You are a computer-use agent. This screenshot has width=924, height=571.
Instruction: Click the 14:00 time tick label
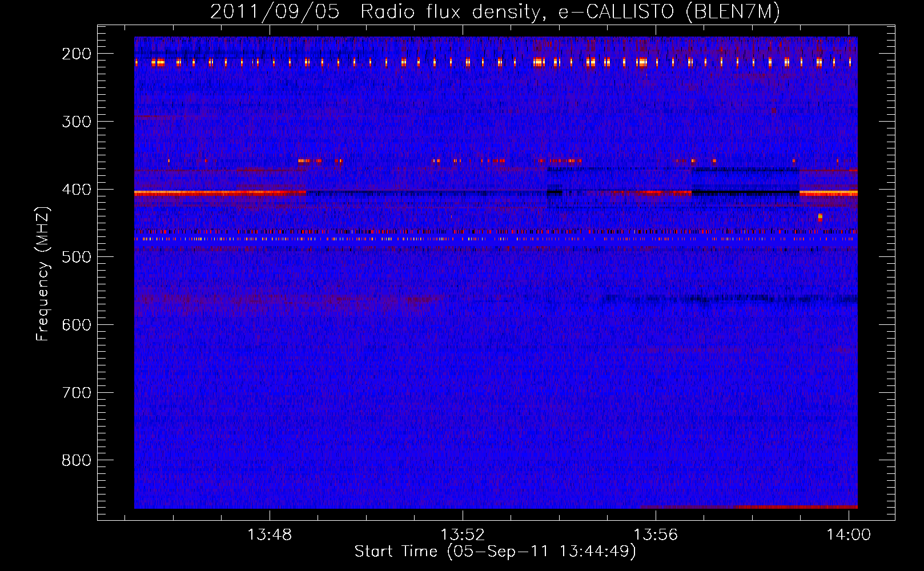click(x=849, y=534)
